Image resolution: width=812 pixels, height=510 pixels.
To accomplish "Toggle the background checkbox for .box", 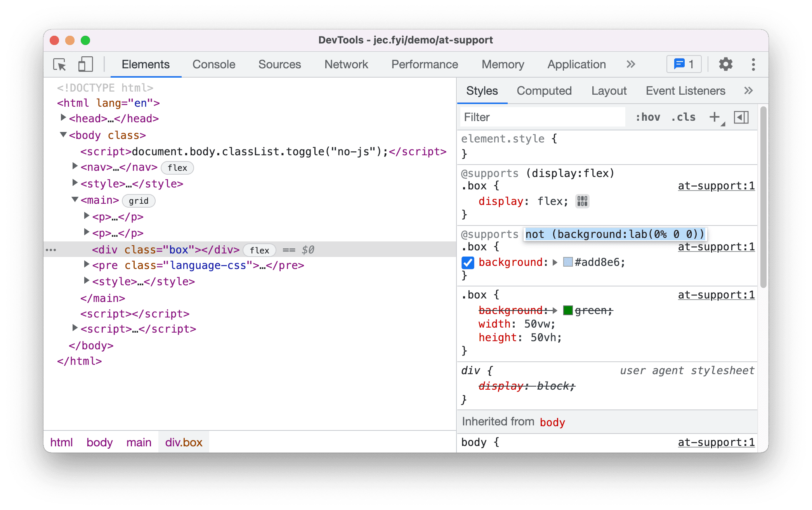I will tap(467, 262).
